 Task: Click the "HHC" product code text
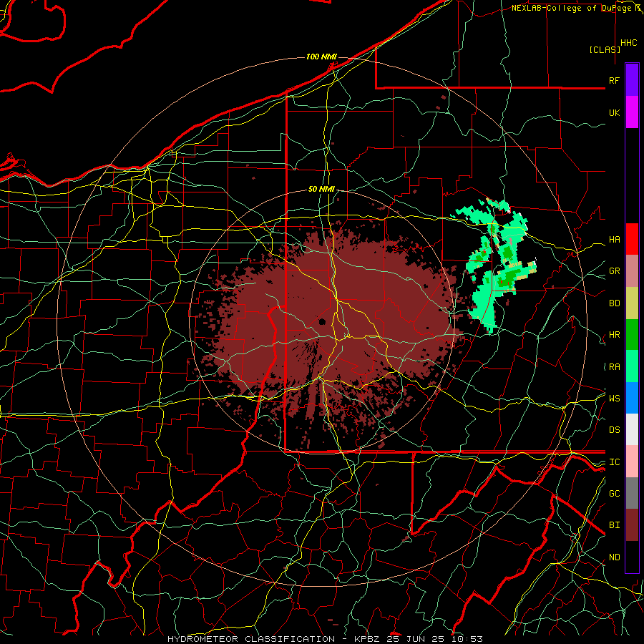coord(629,43)
